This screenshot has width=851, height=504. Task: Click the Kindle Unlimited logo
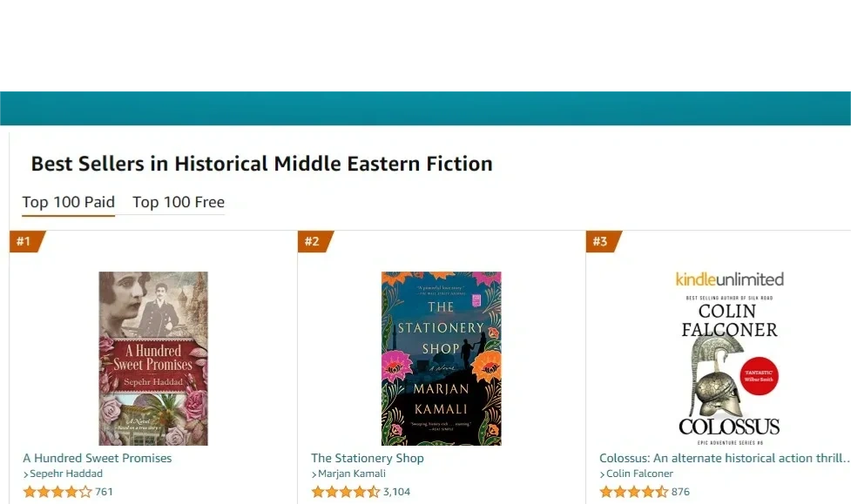729,279
